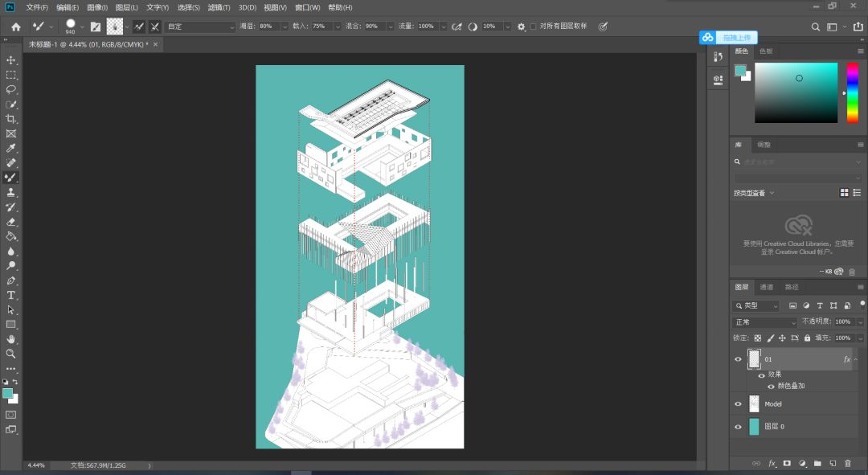
Task: Open the 混合 90% dropdown arrow
Action: pyautogui.click(x=391, y=27)
